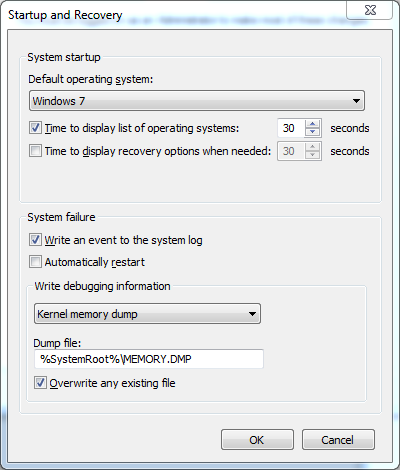Enable the Automatically restart checkbox

pyautogui.click(x=35, y=262)
